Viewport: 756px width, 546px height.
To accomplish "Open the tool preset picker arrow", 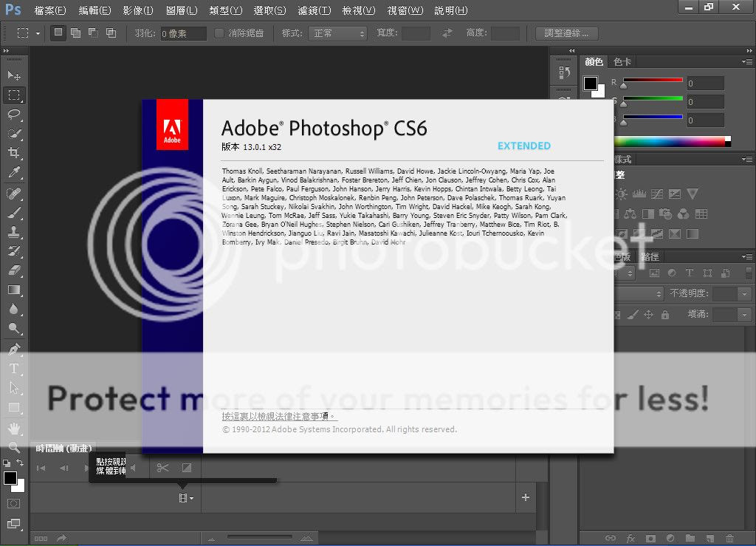I will click(x=38, y=33).
